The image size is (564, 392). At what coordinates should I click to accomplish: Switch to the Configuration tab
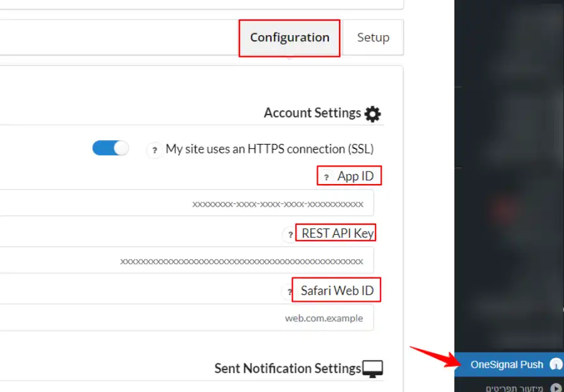290,38
